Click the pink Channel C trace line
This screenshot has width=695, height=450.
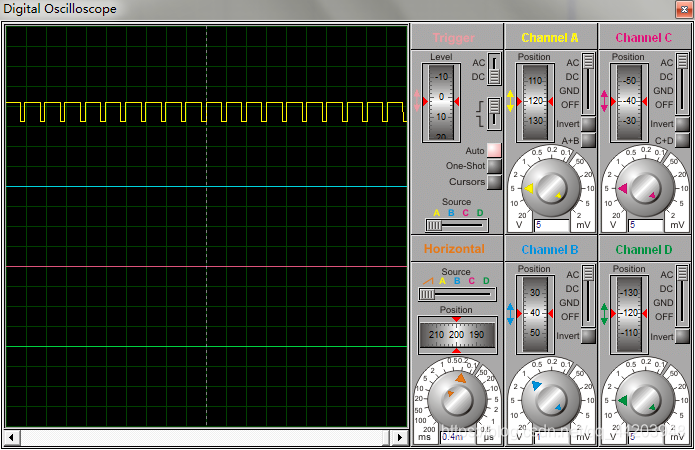pos(206,266)
